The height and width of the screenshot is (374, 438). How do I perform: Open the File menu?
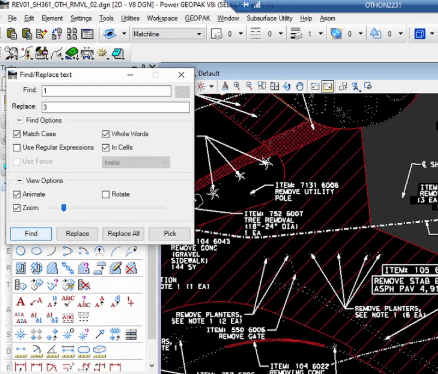[x=12, y=18]
